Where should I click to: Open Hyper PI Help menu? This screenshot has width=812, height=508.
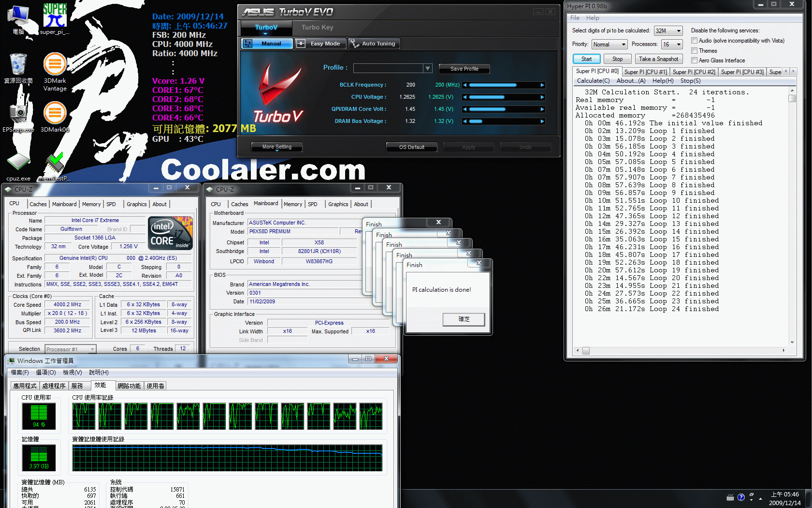[593, 18]
